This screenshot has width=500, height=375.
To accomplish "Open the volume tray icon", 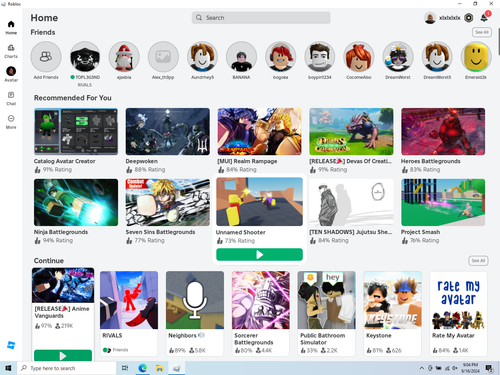I will tap(454, 368).
